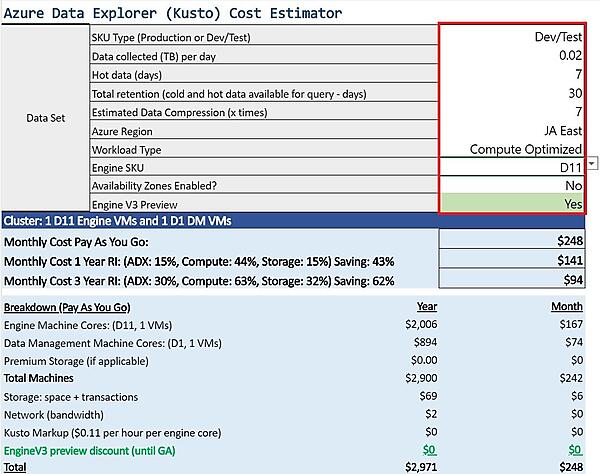Click the 1 Year RI monthly cost $141

(512, 261)
